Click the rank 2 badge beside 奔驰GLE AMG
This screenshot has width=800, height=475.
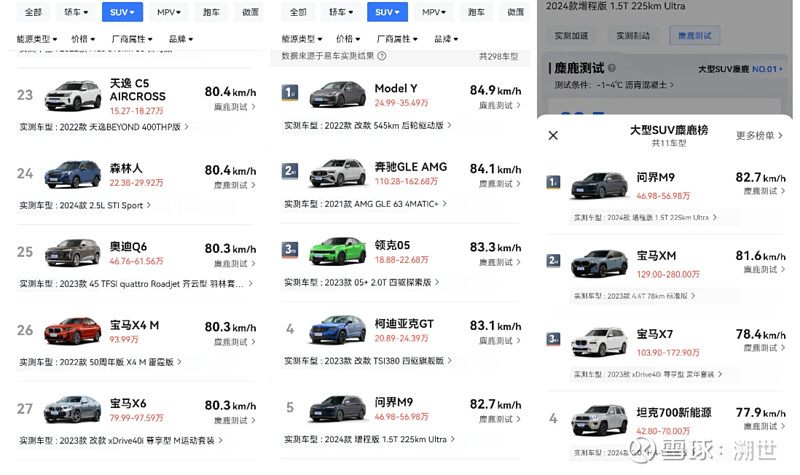point(289,171)
